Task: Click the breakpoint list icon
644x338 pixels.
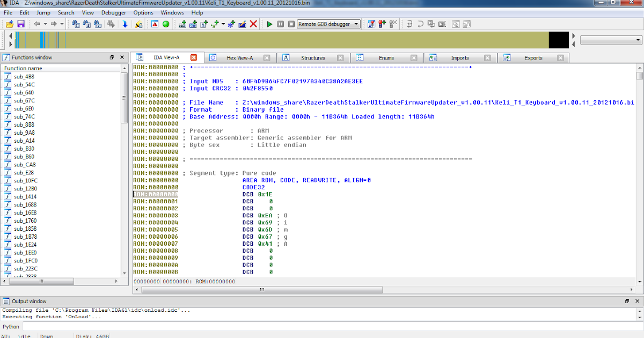Action: [371, 24]
